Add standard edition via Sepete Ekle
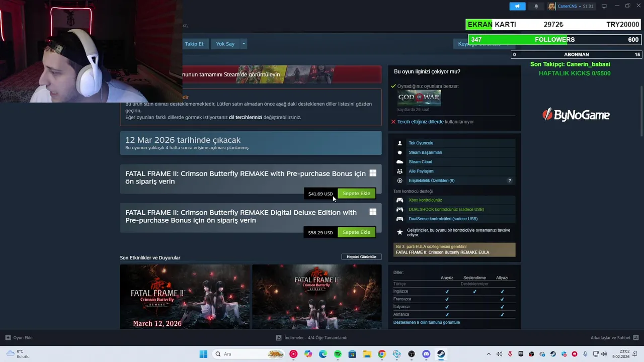The image size is (644, 362). tap(356, 194)
